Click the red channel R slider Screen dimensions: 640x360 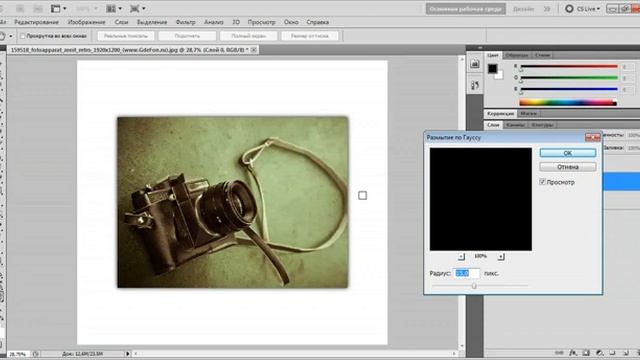(x=569, y=66)
